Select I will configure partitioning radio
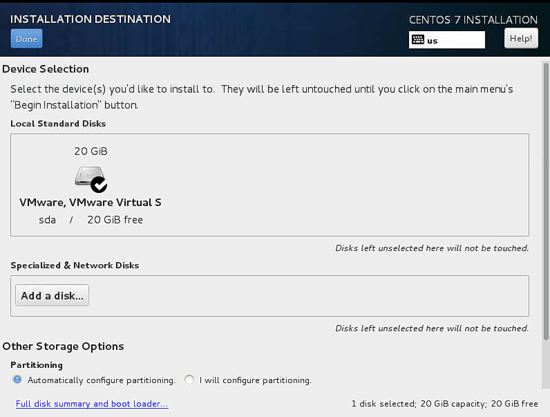Screen dimensions: 550x417 coord(189,379)
